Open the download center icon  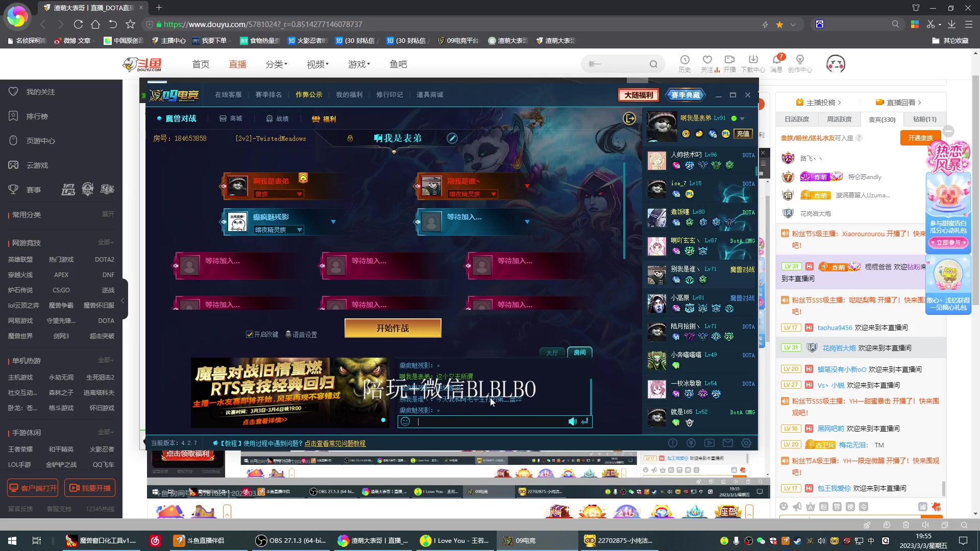(753, 60)
